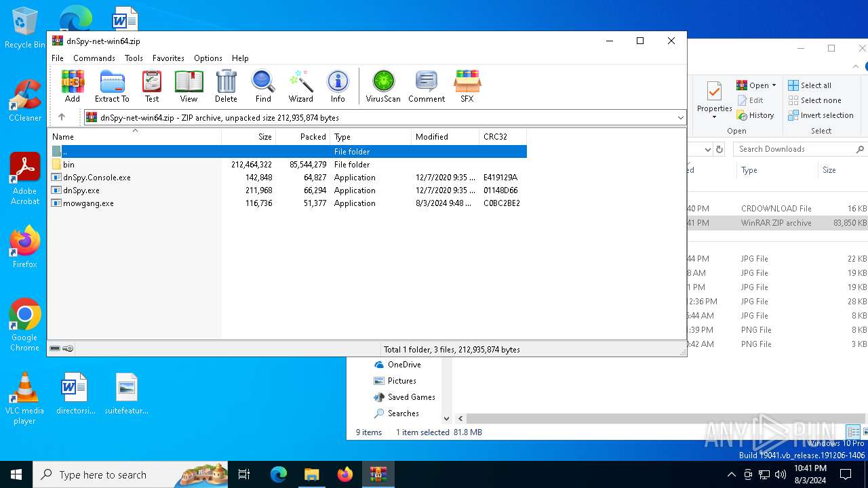Switch Explorer to details view icon
Image resolution: width=868 pixels, height=488 pixels.
tap(853, 432)
